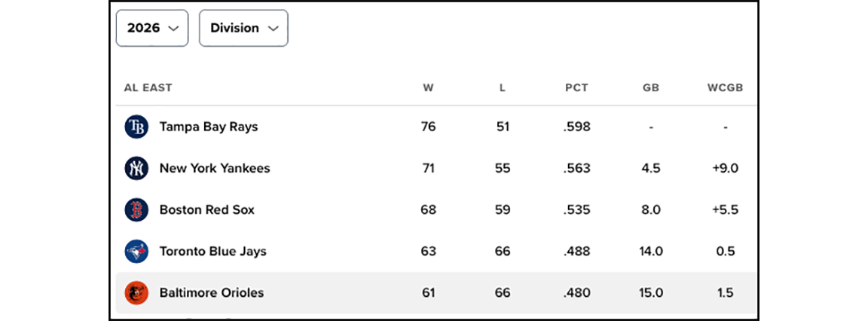
Task: Click the L column header
Action: (x=503, y=87)
